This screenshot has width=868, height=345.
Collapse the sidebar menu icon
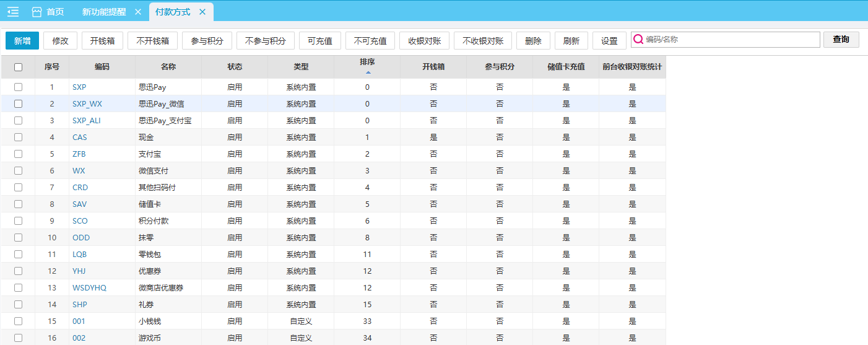(x=13, y=12)
